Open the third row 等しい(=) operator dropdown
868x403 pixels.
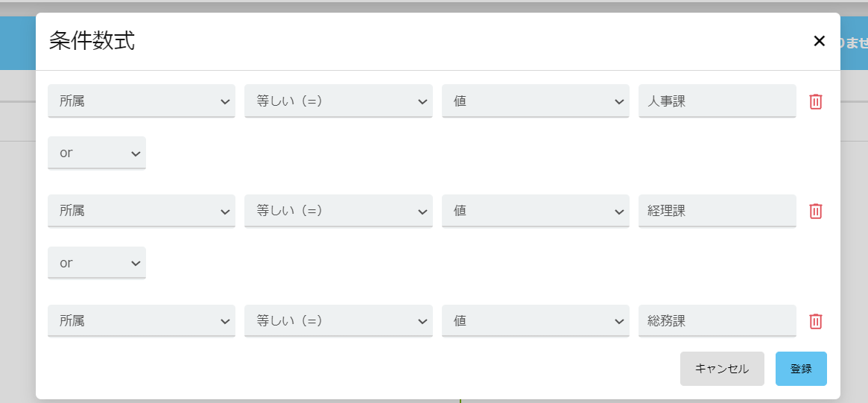[x=338, y=321]
